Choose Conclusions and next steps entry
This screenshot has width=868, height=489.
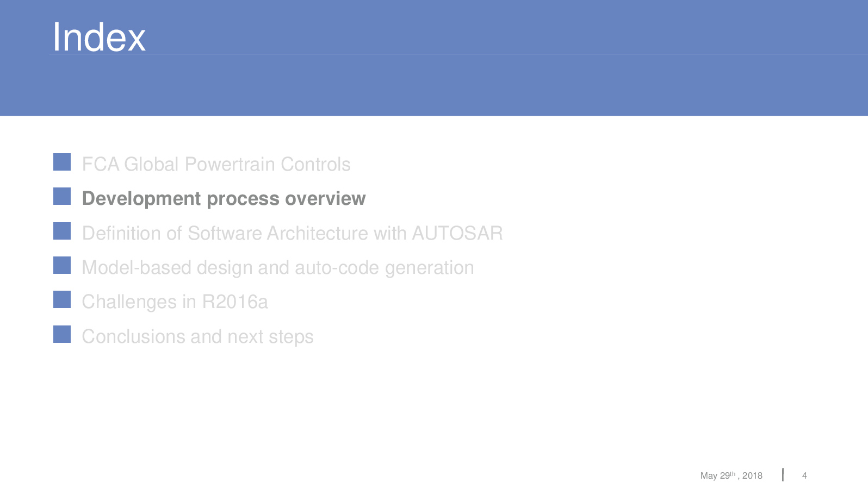click(197, 337)
